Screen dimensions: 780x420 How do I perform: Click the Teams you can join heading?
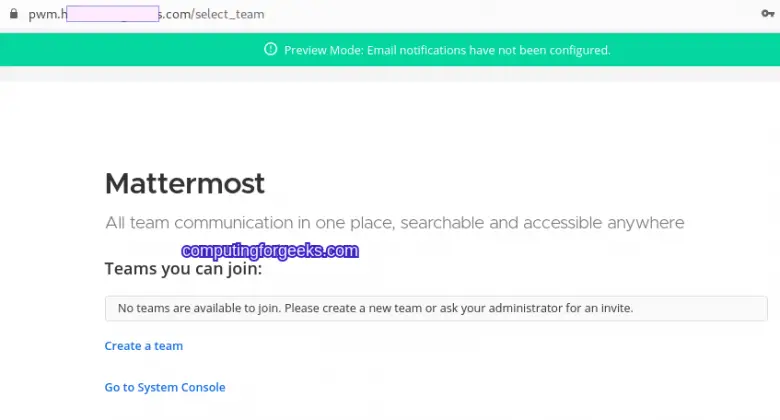coord(183,269)
